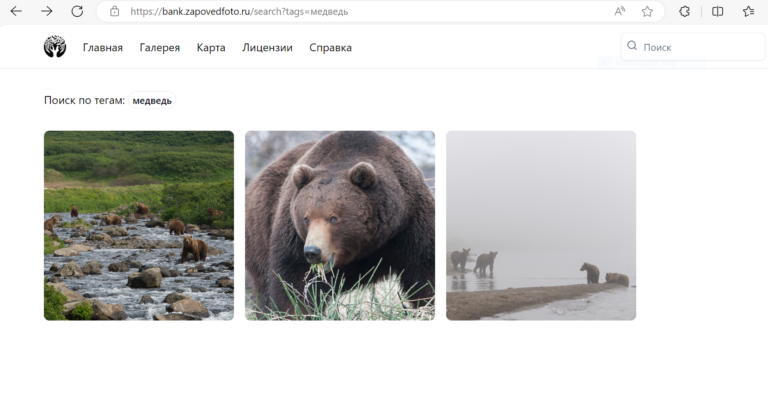Viewport: 768px width, 399px height.
Task: Go forward using the browser arrow
Action: pyautogui.click(x=47, y=11)
